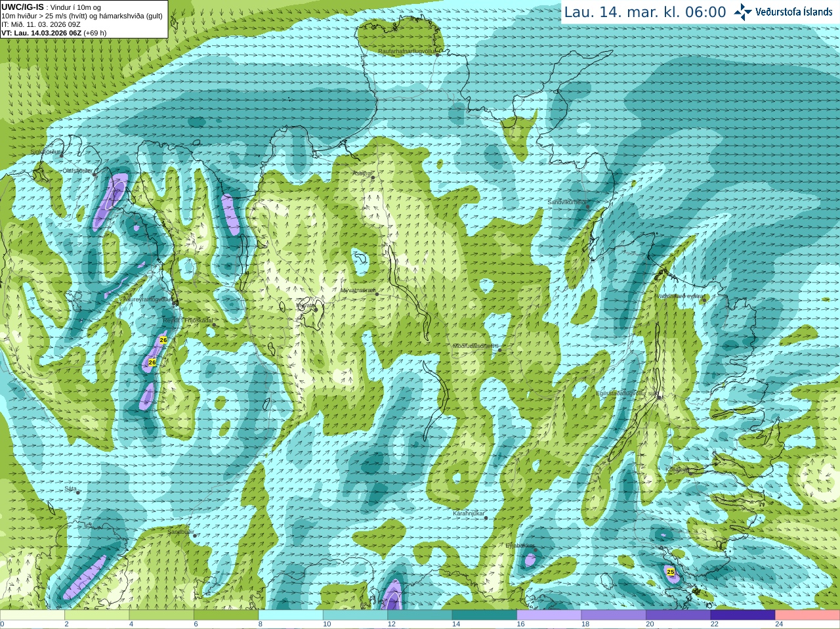Click the 10m hviður > 25 m/s description line
Screen dimensions: 840x629
coord(81,16)
